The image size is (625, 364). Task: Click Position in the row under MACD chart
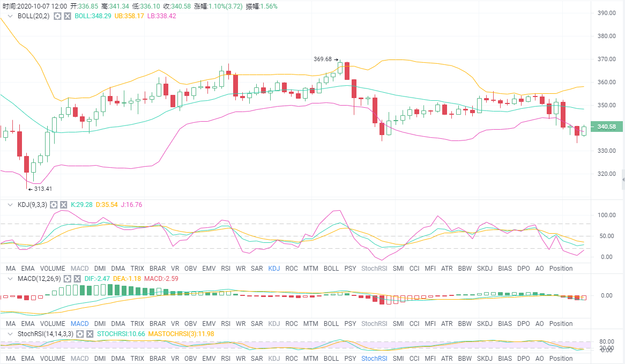(561, 323)
